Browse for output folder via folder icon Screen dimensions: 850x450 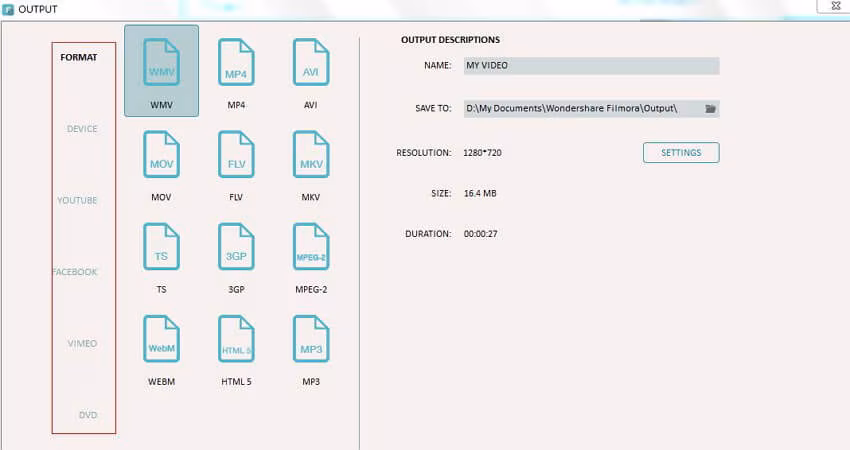[710, 109]
